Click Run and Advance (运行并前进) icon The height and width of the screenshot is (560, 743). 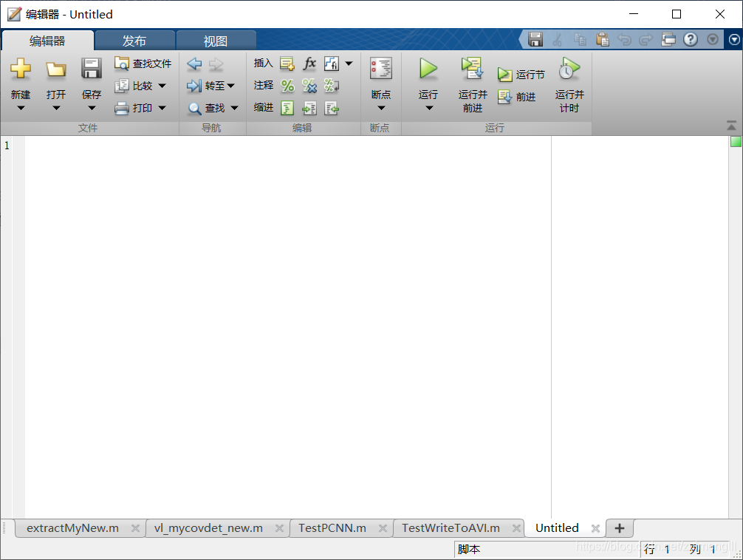(473, 69)
